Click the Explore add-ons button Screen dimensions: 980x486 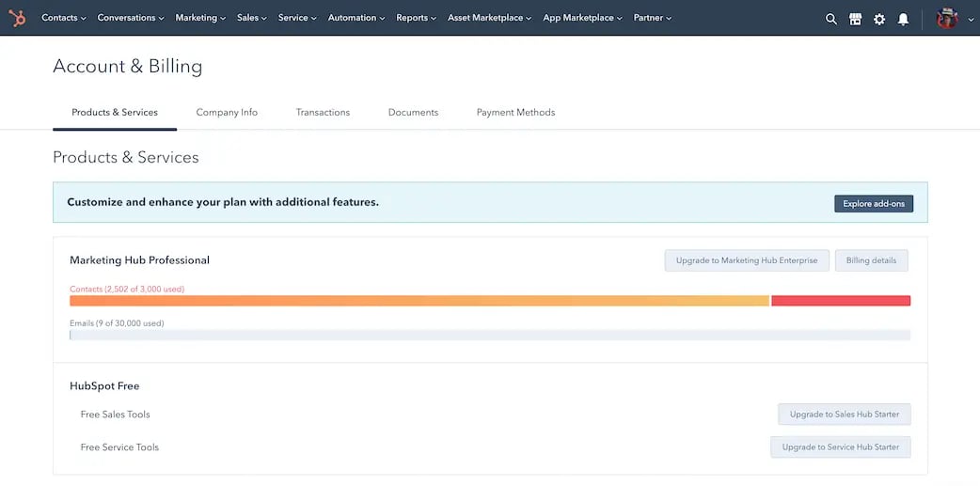click(x=873, y=204)
